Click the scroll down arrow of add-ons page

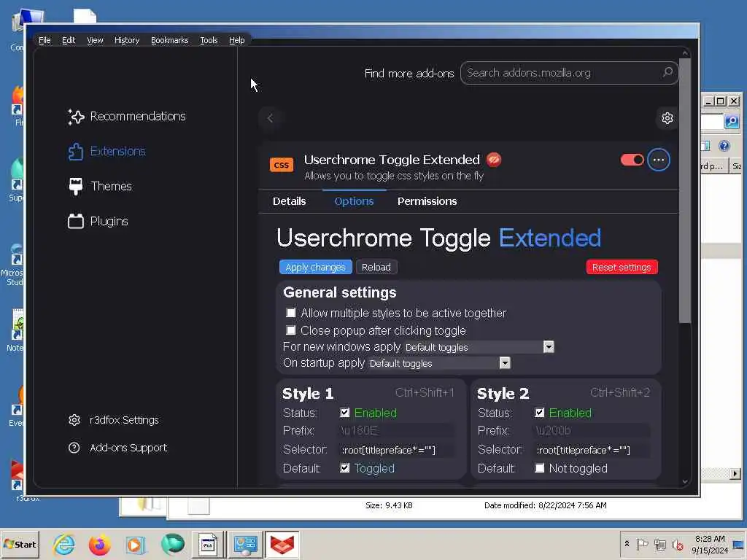tap(684, 481)
